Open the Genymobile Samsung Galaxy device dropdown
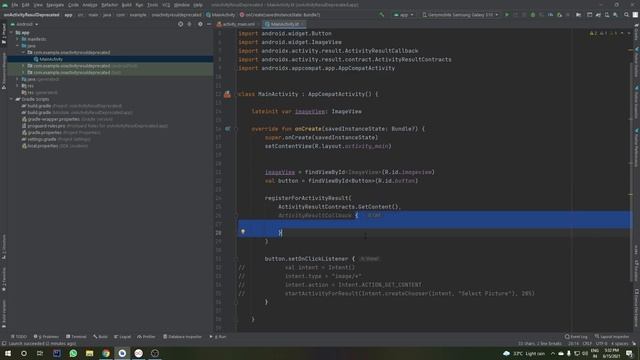The image size is (640, 360). (460, 15)
